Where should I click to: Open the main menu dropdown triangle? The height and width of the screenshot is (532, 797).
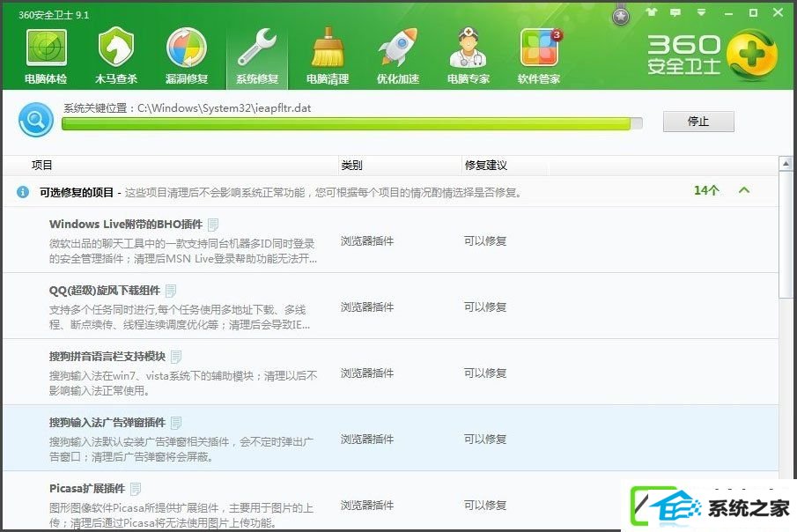701,12
